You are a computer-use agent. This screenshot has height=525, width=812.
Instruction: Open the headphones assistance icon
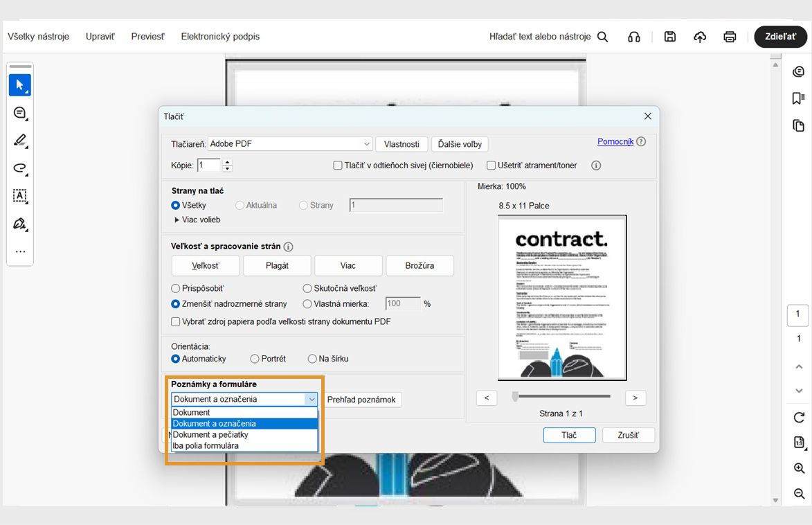[x=634, y=37]
